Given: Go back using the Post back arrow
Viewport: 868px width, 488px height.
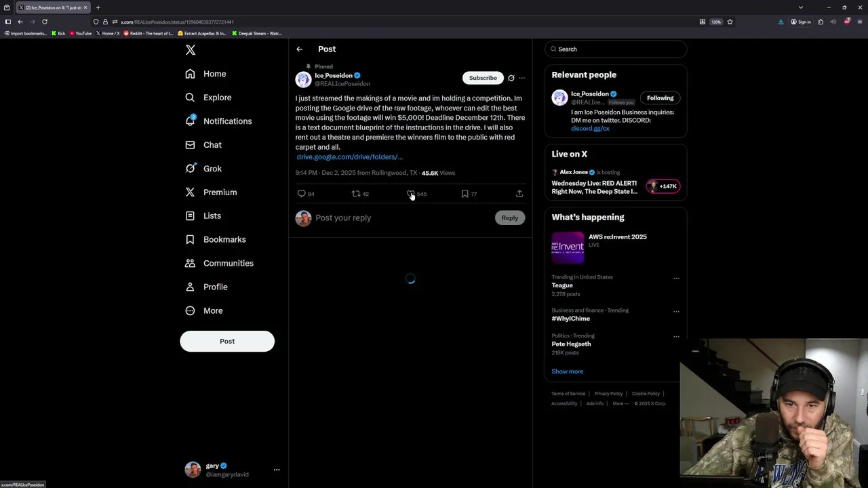Looking at the screenshot, I should tap(299, 49).
